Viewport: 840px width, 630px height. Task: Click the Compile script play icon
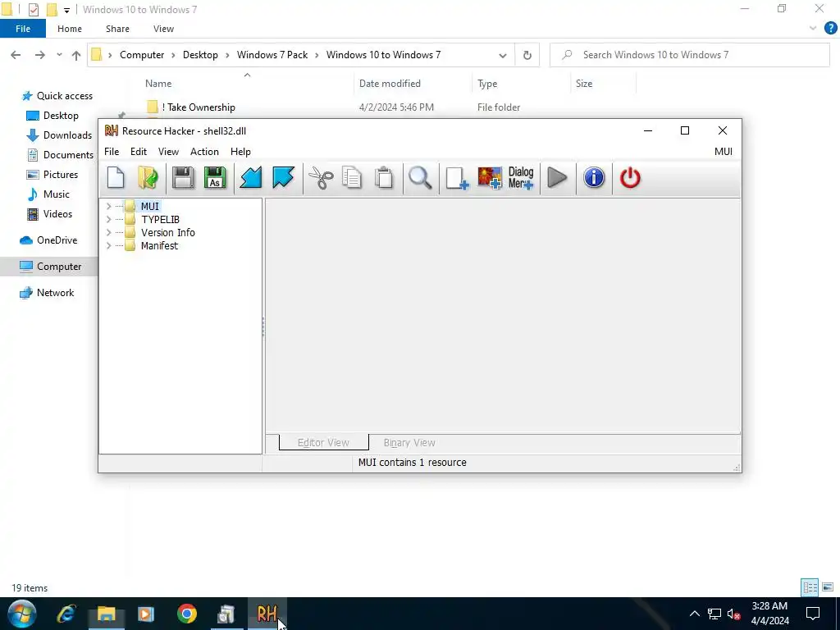click(x=558, y=178)
